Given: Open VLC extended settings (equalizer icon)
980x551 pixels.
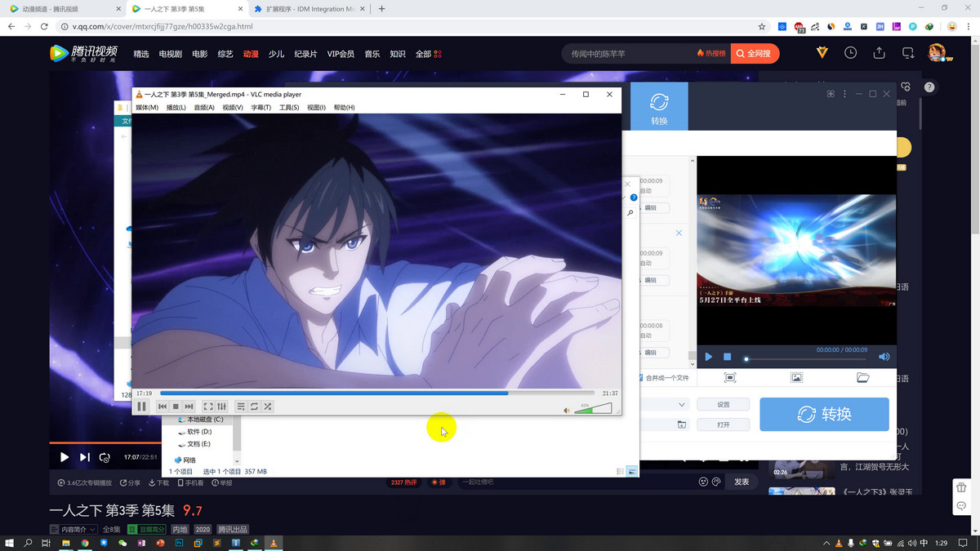Looking at the screenshot, I should 221,407.
